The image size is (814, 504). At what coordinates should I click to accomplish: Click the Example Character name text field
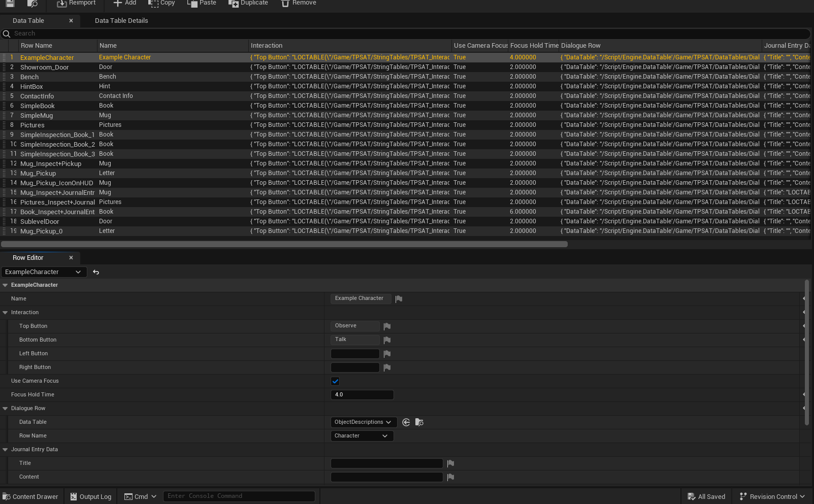(361, 298)
